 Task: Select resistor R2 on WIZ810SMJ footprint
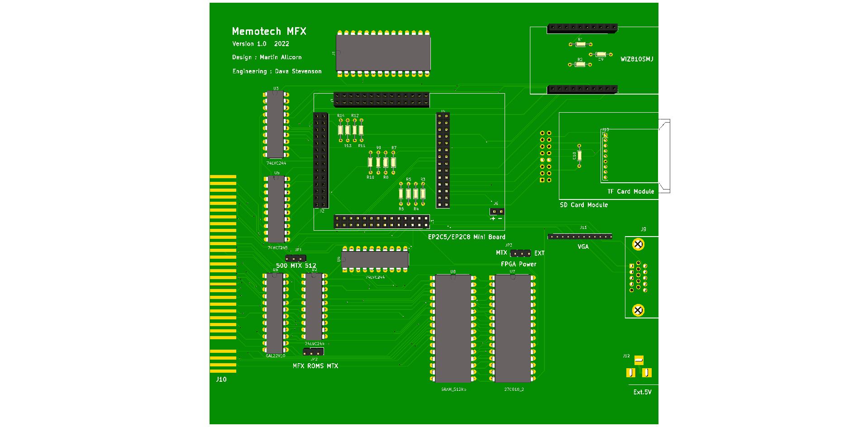580,65
